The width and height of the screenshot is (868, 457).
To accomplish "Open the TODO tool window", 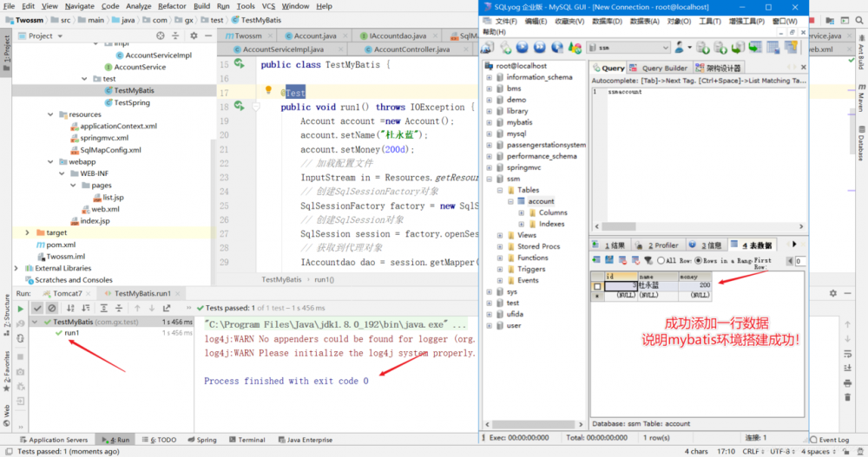I will click(x=163, y=440).
